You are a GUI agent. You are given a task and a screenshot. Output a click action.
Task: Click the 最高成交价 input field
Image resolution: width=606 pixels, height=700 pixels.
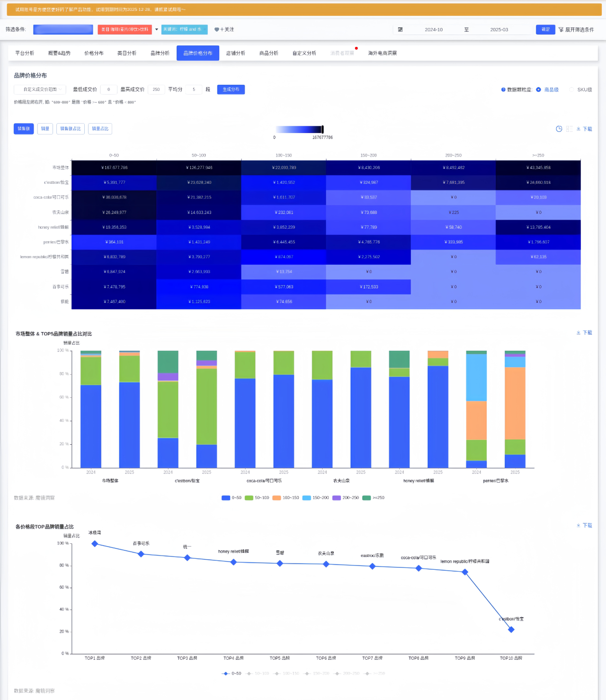156,90
